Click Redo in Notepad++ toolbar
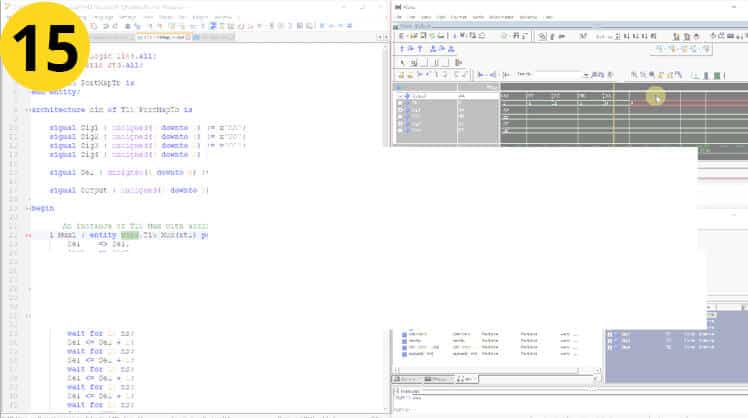 pyautogui.click(x=115, y=26)
